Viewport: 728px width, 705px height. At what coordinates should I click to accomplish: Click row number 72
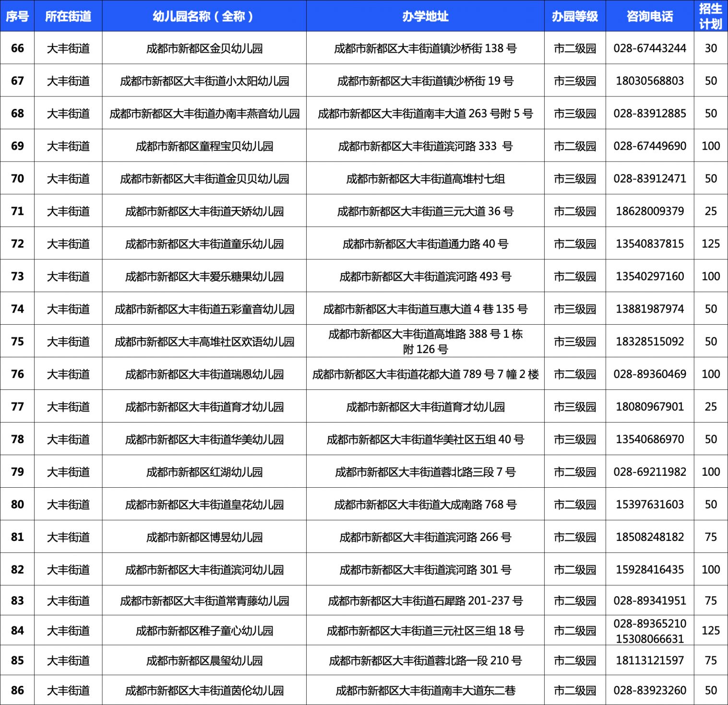[x=17, y=244]
